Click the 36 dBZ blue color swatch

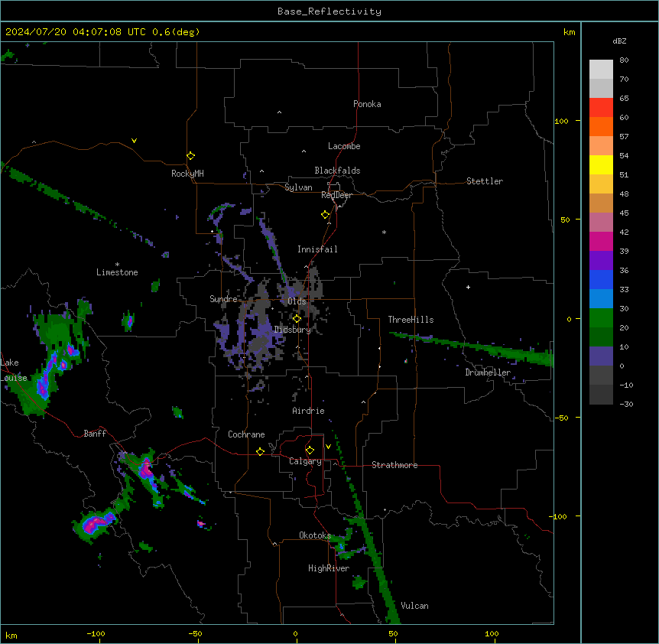(601, 279)
